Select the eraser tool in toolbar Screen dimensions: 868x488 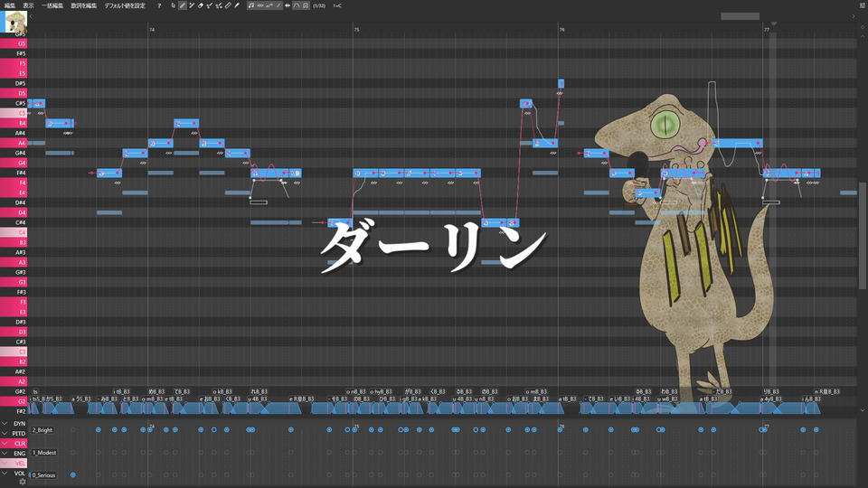[201, 5]
